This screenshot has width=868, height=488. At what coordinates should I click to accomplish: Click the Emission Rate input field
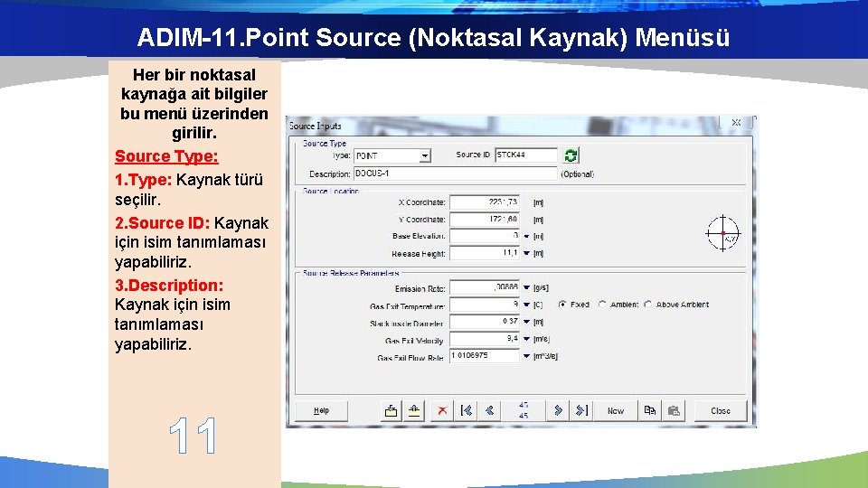point(485,287)
